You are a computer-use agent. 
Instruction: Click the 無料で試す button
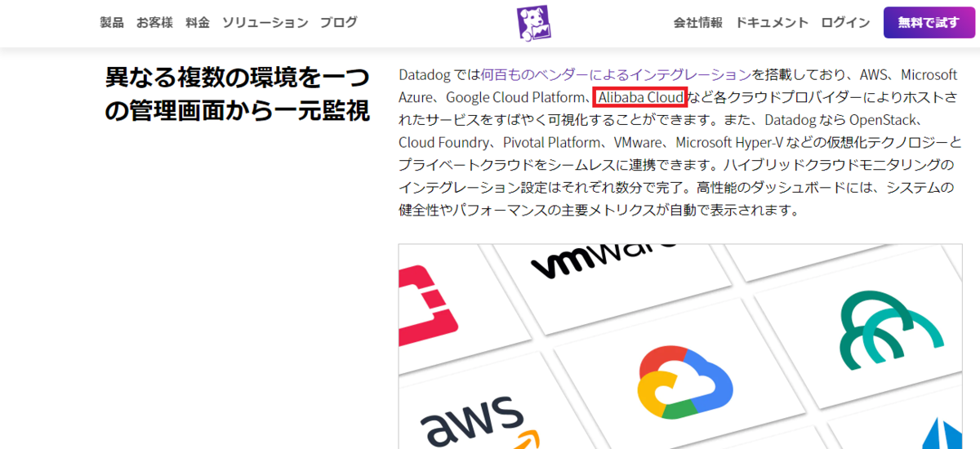[x=929, y=23]
